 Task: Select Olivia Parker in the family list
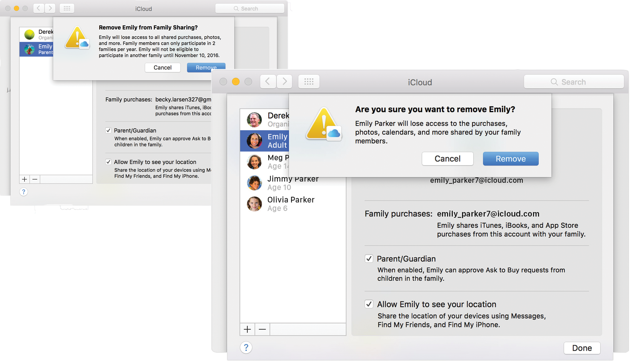(x=293, y=204)
